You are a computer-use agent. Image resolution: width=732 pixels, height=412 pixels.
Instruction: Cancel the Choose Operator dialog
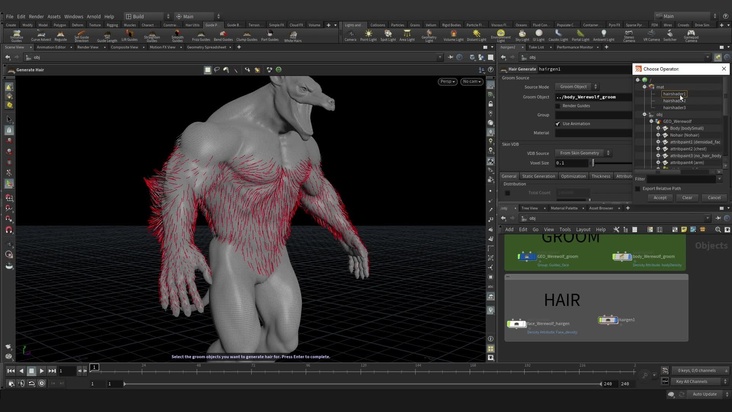click(714, 197)
